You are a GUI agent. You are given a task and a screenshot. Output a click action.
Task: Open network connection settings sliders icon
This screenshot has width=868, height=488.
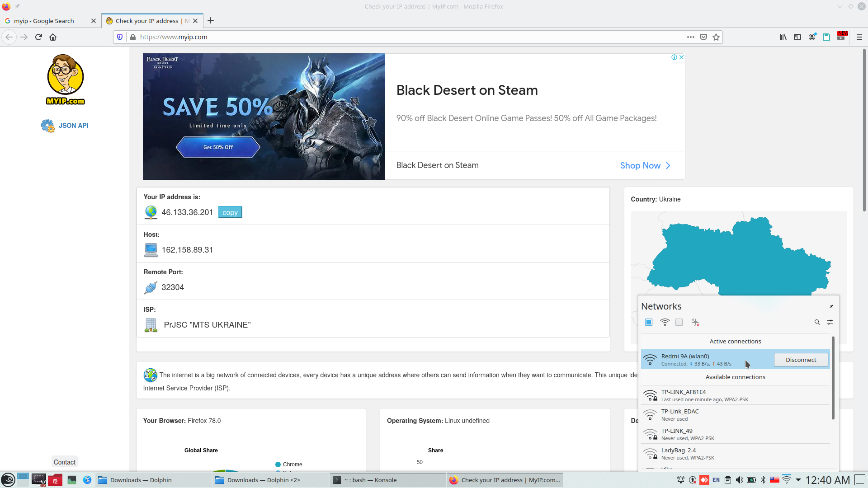830,322
